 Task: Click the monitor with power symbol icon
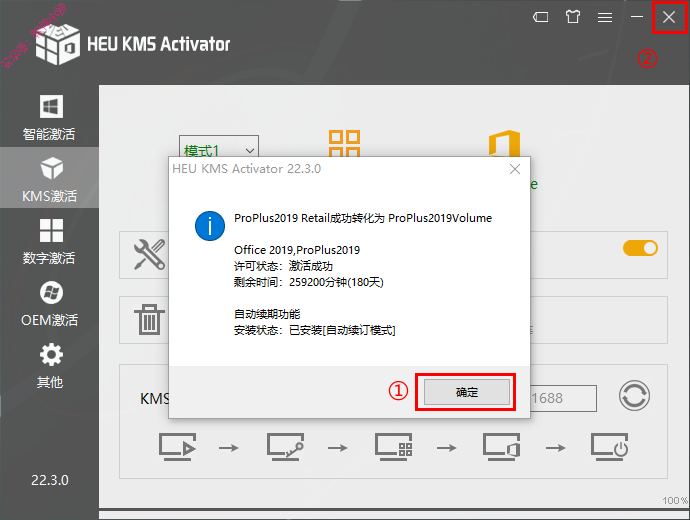pyautogui.click(x=609, y=447)
